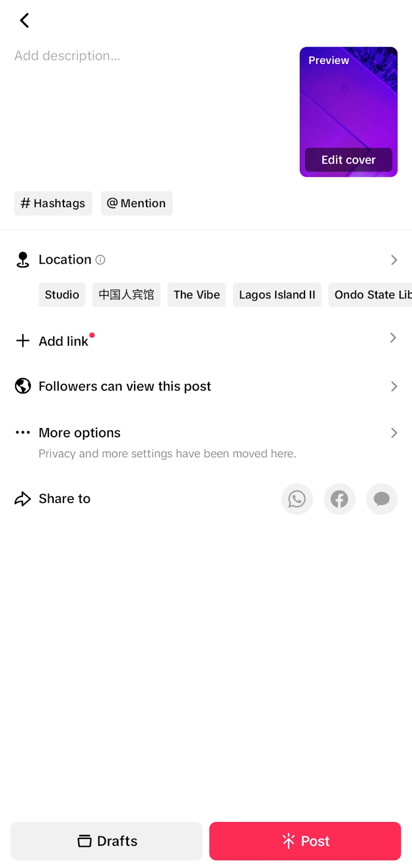Add Hashtags to description
The height and width of the screenshot is (868, 412).
coord(53,203)
